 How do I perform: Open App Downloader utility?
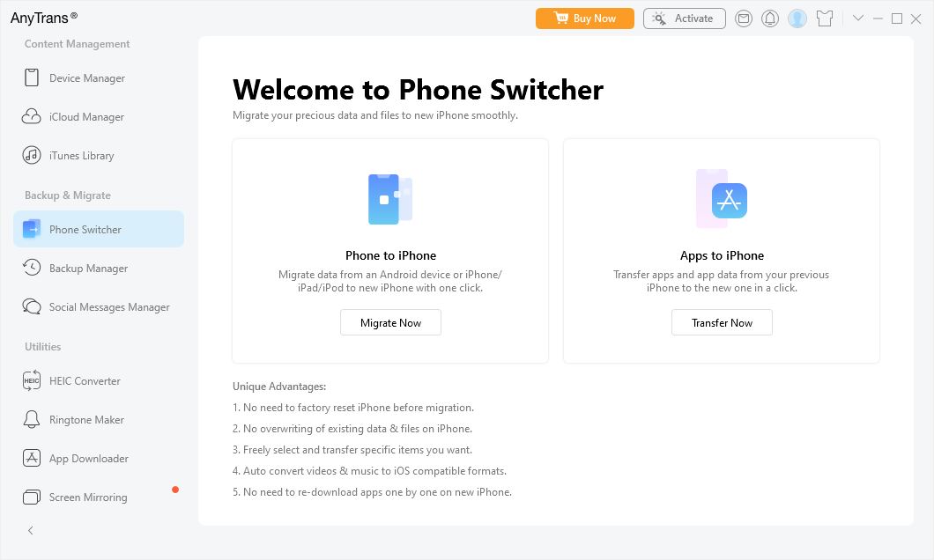pos(99,458)
